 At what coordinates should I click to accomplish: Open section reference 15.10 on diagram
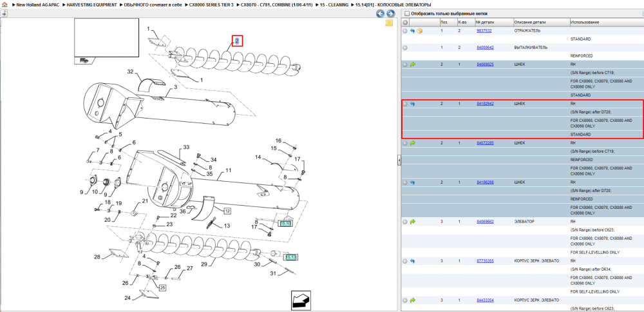tap(285, 223)
